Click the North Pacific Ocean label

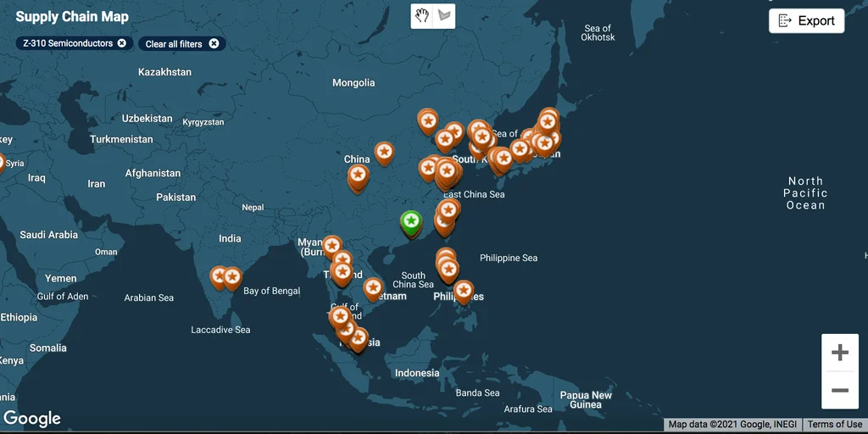pos(805,193)
